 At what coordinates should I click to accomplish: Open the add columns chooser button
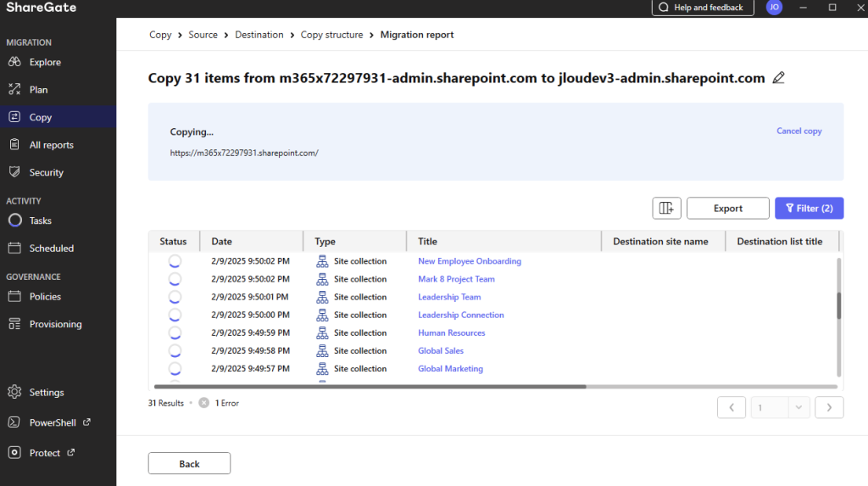(x=666, y=209)
